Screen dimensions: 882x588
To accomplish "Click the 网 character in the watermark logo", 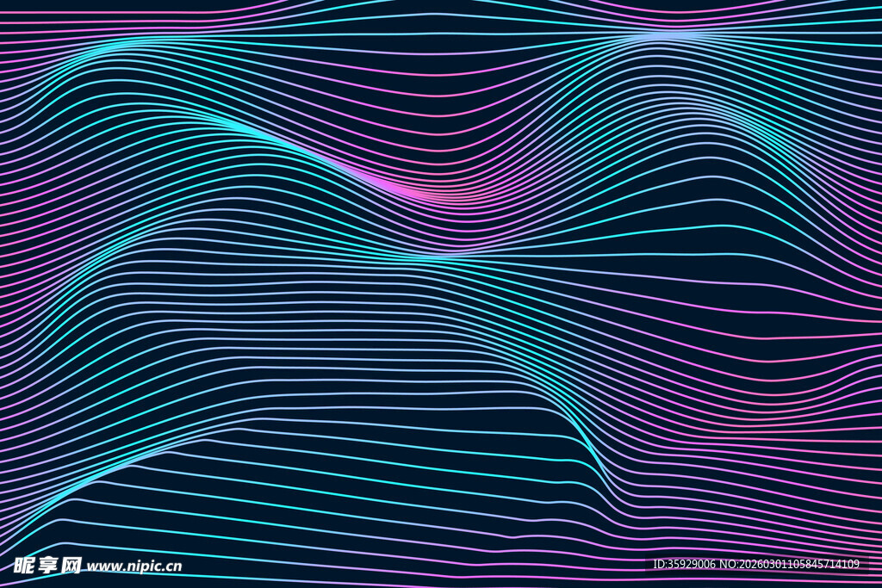I will [x=71, y=565].
